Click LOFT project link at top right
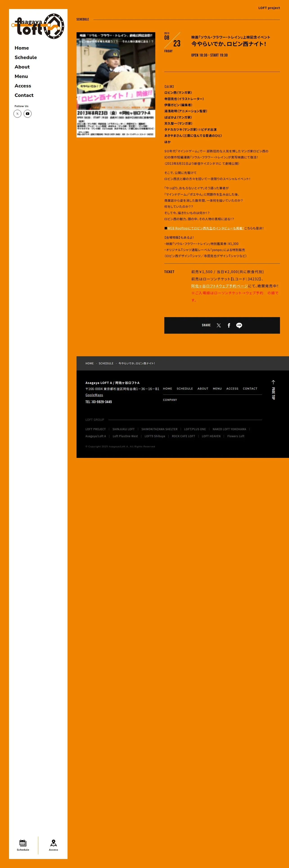Screen dimensions: 289x868 coord(269,8)
